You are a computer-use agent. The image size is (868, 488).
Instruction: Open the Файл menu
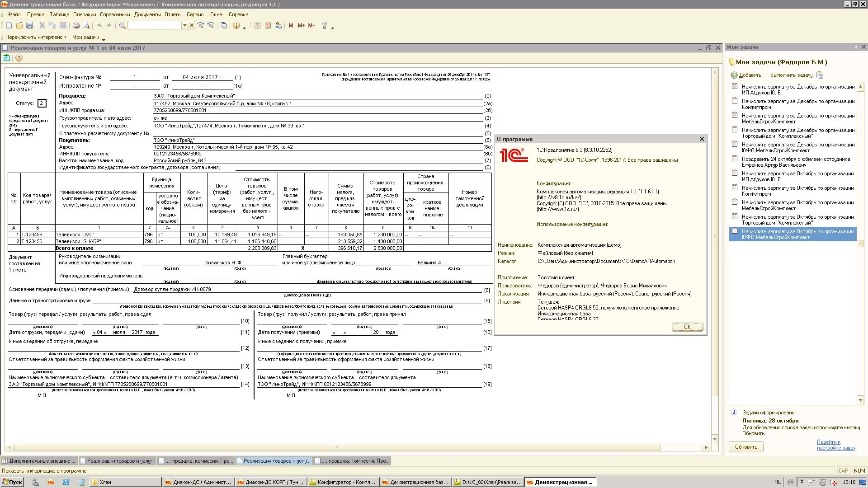pos(14,14)
